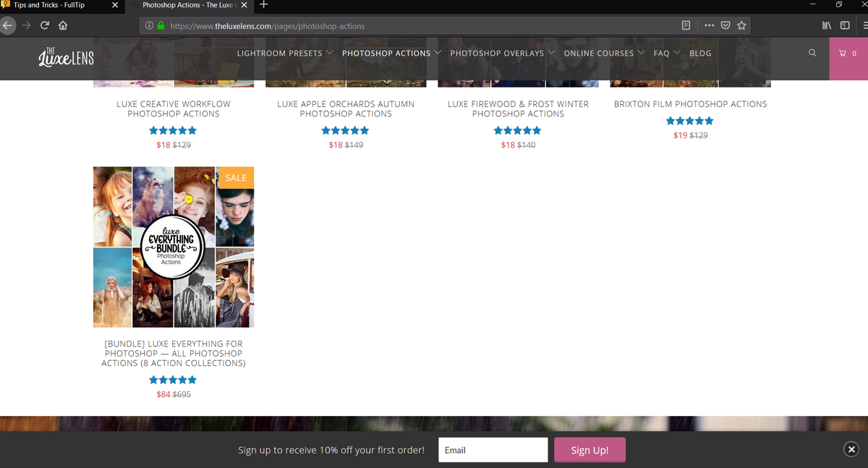Screen dimensions: 868x468
Task: Click the site search magnifier icon
Action: (x=812, y=53)
